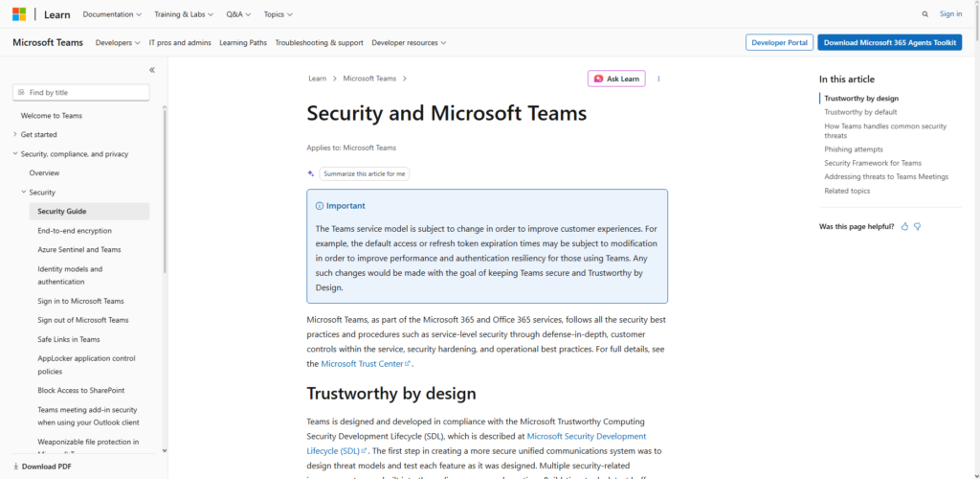Click the thumbs up feedback icon
Screen dimensions: 980x479
[x=904, y=226]
